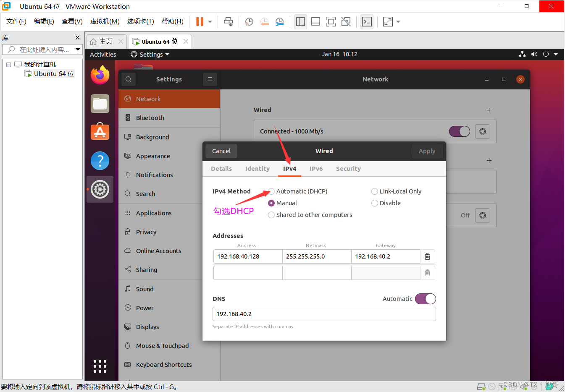Toggle the thumbnail bar view icon

316,22
